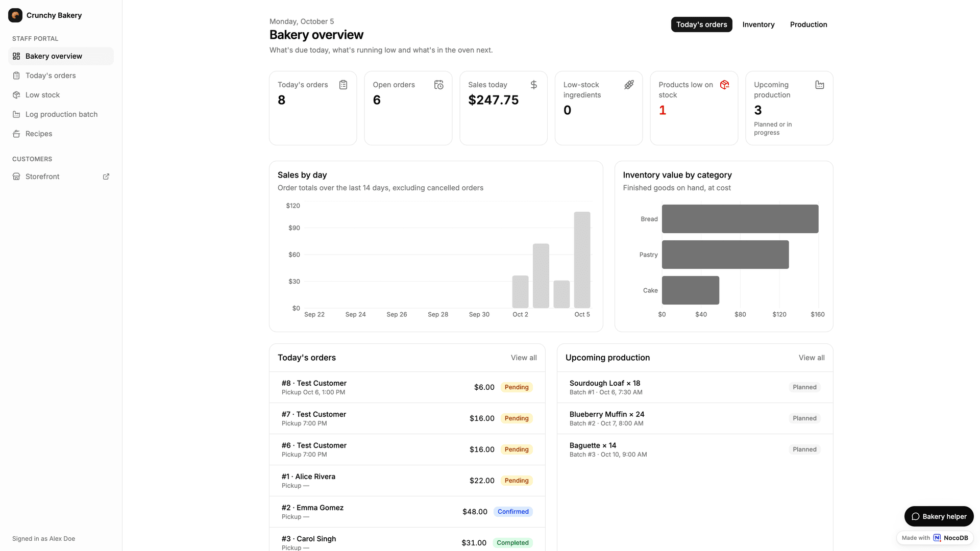This screenshot has height=551, width=980.
Task: Switch to the Production tab
Action: click(x=808, y=24)
